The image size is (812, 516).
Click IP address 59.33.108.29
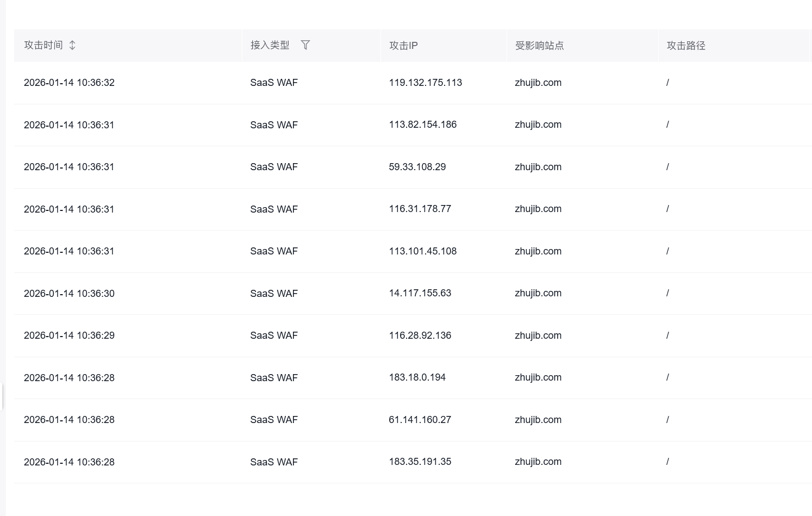[x=417, y=167]
